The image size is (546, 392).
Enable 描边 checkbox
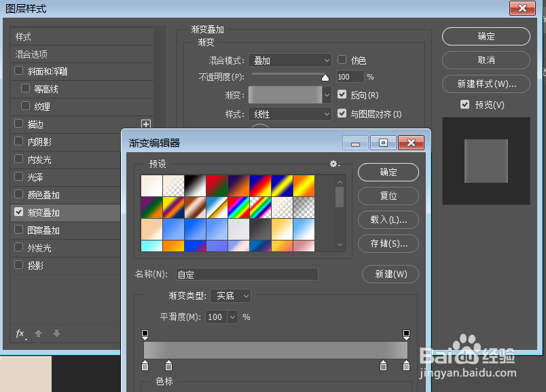click(18, 124)
